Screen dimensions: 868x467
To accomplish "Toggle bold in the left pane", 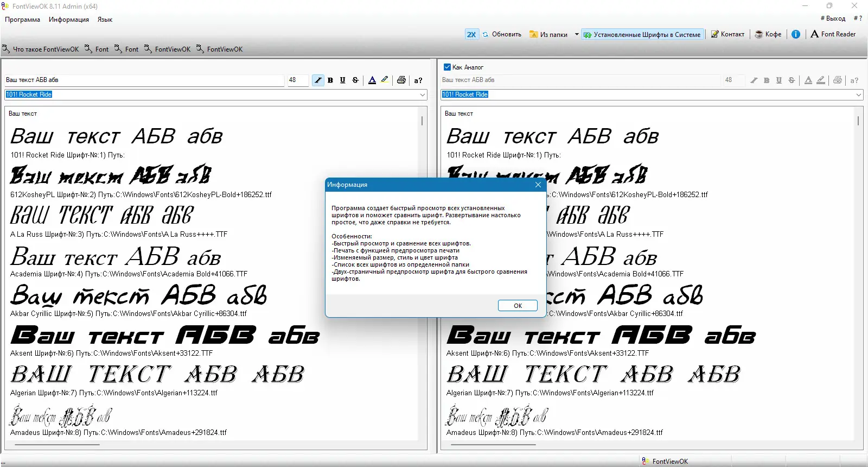I will (330, 80).
